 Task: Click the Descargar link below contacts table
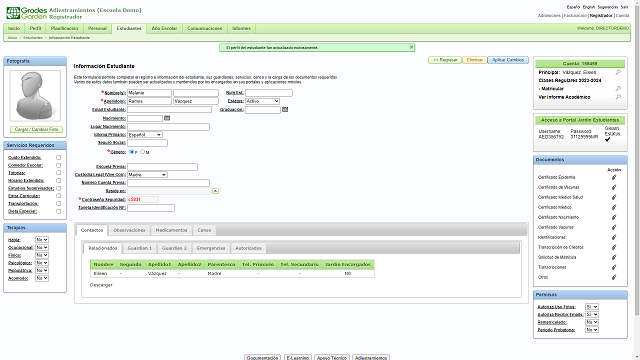pyautogui.click(x=101, y=285)
